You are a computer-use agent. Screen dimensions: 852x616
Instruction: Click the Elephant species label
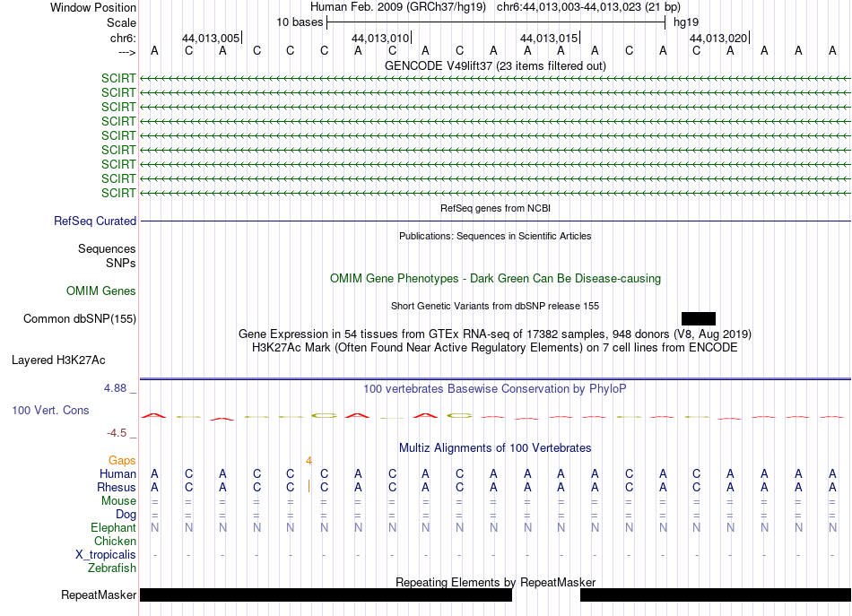pos(113,527)
